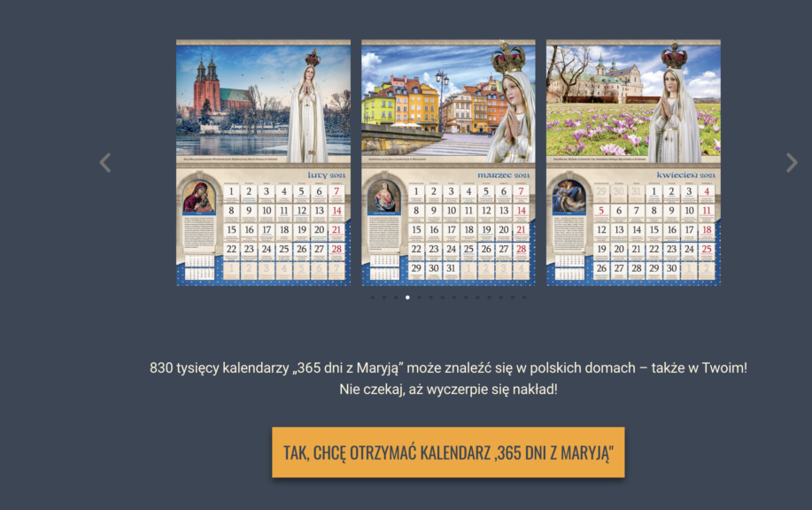Pick the eighth carousel pagination dot
Screen dimensions: 812x510
pos(454,297)
